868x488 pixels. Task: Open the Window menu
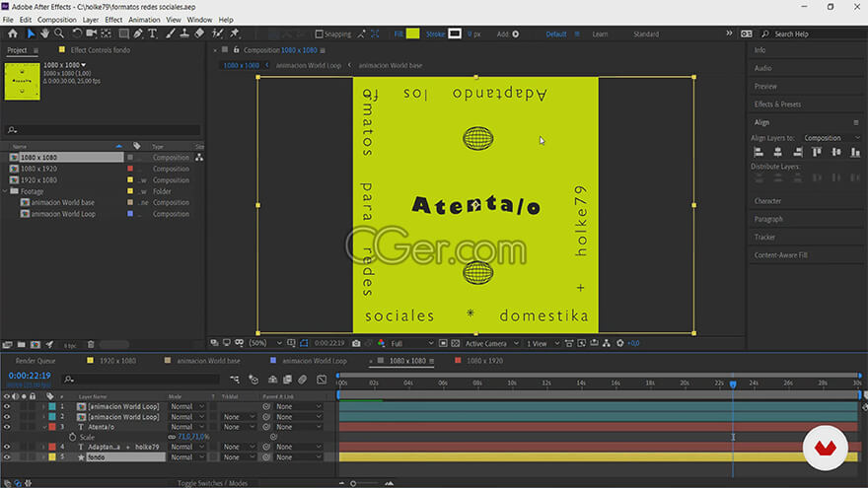(x=199, y=20)
